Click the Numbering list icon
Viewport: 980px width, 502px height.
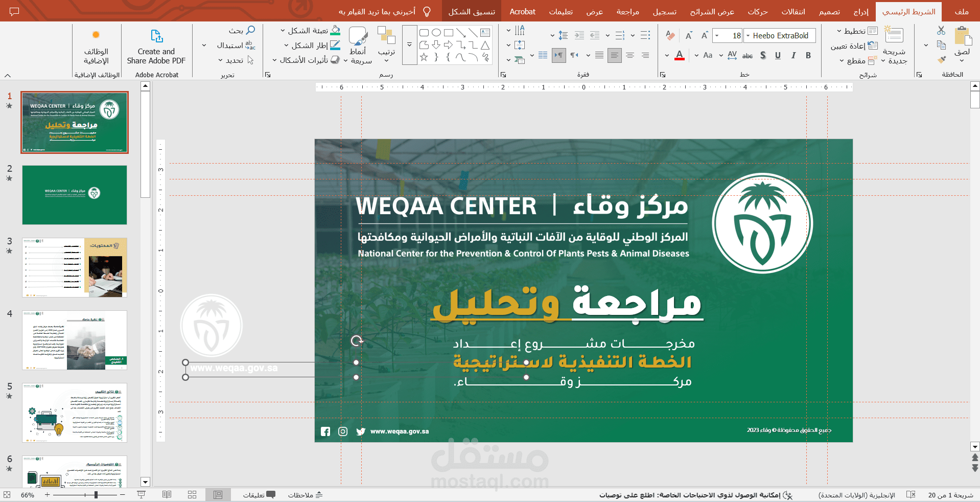(x=620, y=36)
